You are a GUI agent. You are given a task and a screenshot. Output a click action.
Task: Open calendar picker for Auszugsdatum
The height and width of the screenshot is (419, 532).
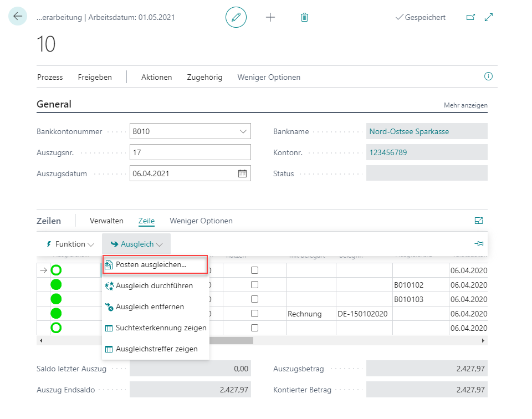(x=242, y=173)
